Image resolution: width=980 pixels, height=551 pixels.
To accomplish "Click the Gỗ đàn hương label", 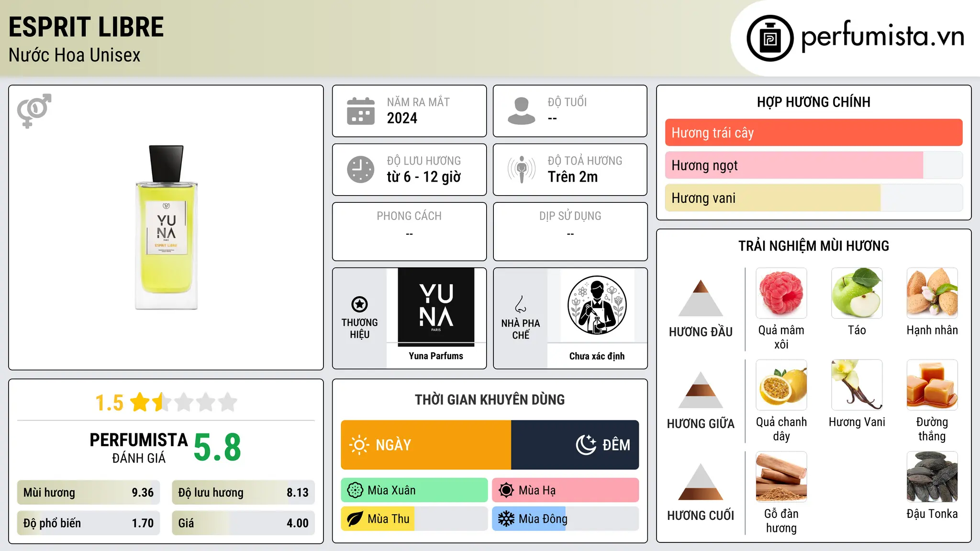I will click(x=781, y=521).
